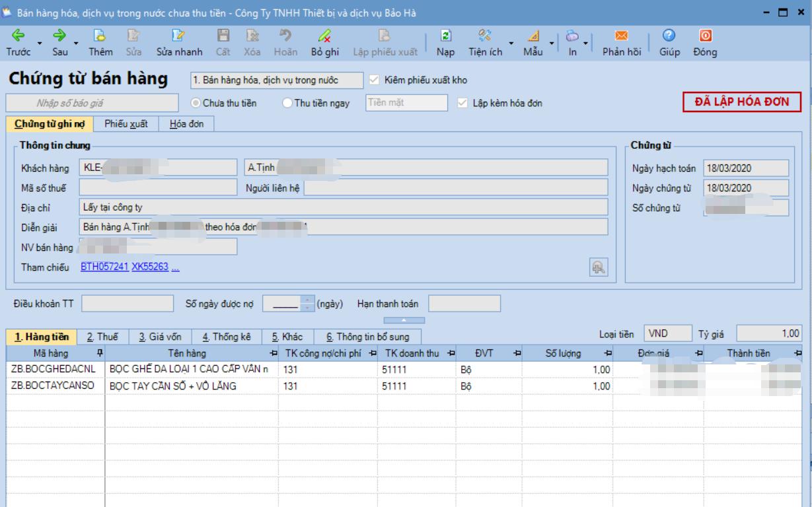Open the Tiền mặt payment method combo
The width and height of the screenshot is (812, 507).
(x=407, y=102)
